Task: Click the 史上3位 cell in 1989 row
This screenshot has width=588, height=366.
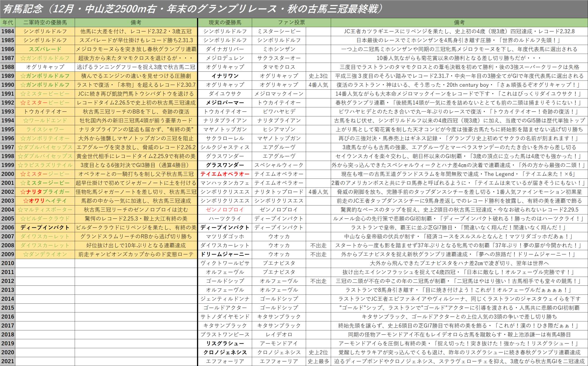Action: coord(318,76)
